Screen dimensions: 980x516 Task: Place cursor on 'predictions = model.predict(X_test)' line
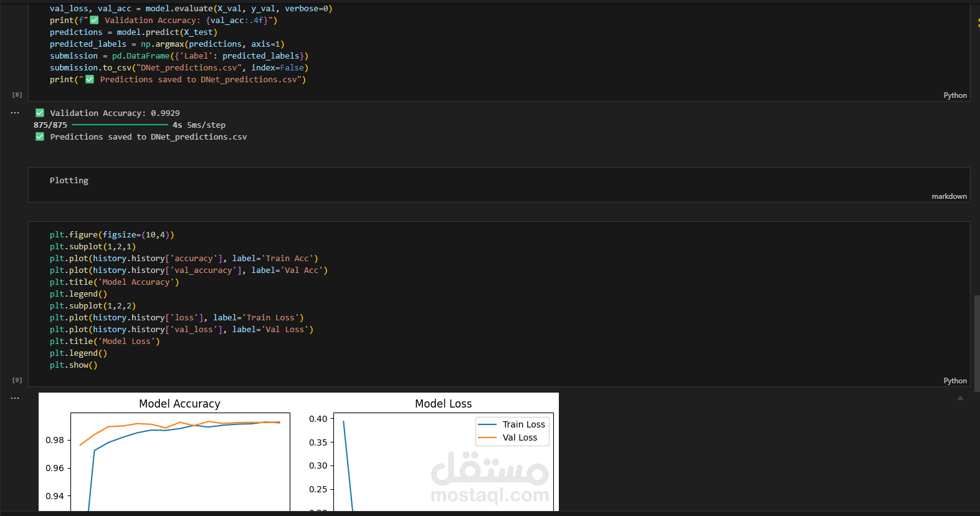coord(133,32)
